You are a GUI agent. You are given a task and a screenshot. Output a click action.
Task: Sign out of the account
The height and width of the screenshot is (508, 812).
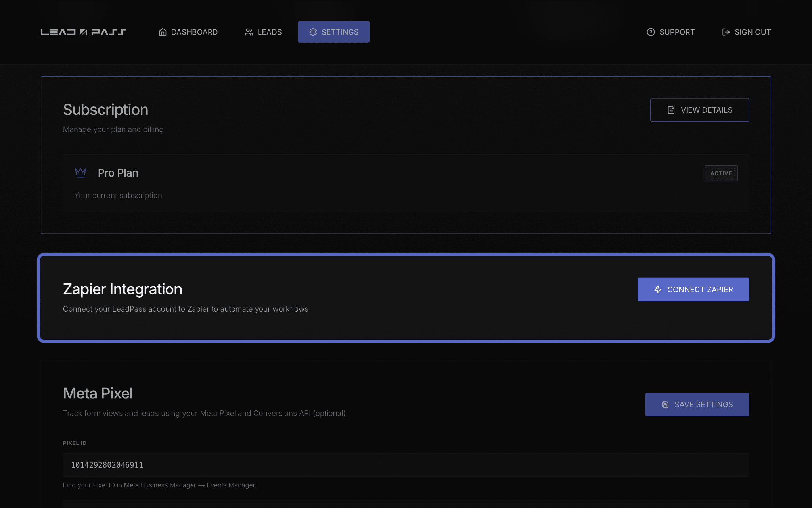(x=746, y=32)
